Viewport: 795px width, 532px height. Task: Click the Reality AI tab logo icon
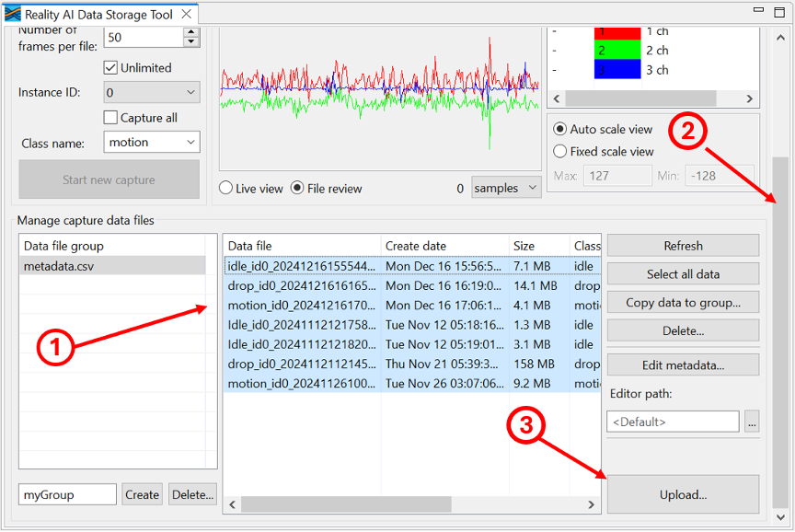(x=13, y=15)
